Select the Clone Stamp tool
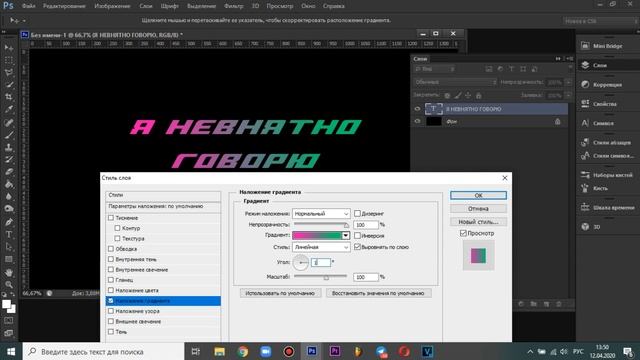The height and width of the screenshot is (360, 640). [9, 147]
